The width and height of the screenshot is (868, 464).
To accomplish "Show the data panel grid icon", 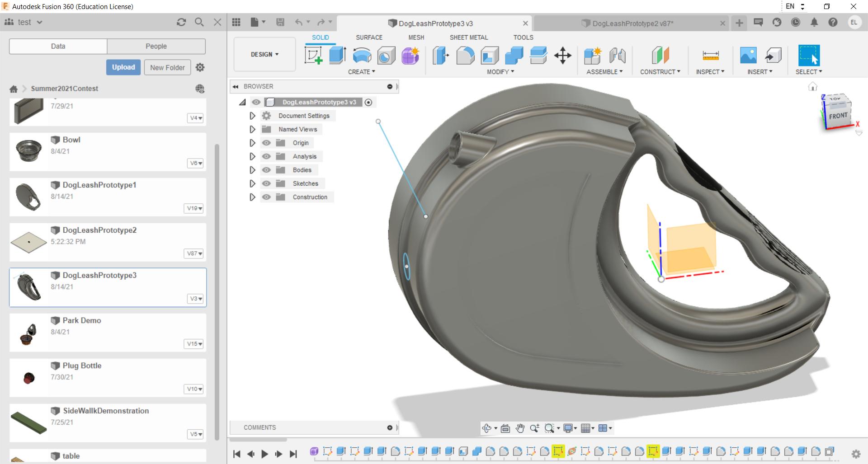I will point(236,22).
